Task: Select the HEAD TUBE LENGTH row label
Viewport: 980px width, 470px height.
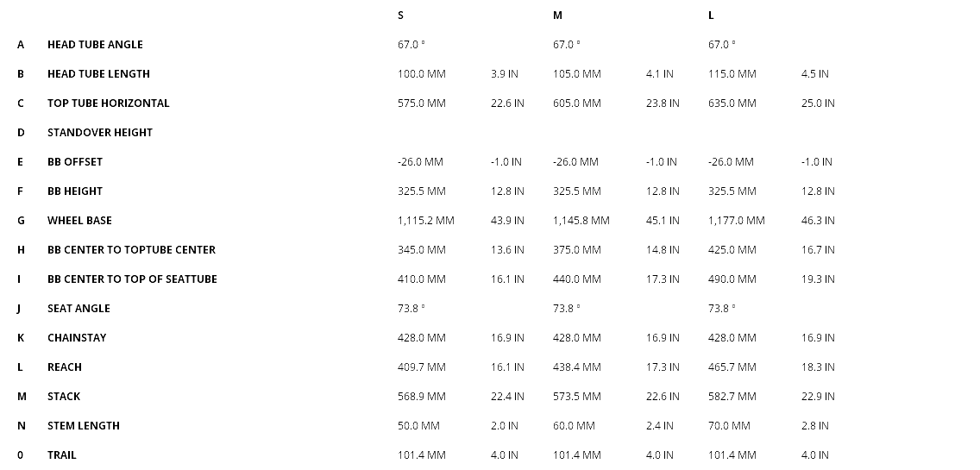Action: pyautogui.click(x=98, y=74)
